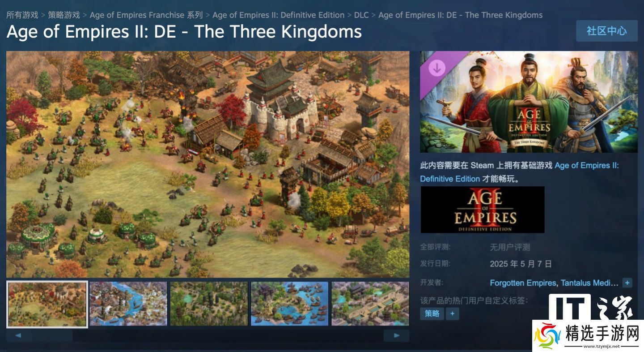Open the 策略游戏 breadcrumb link
Image resolution: width=644 pixels, height=352 pixels.
64,15
